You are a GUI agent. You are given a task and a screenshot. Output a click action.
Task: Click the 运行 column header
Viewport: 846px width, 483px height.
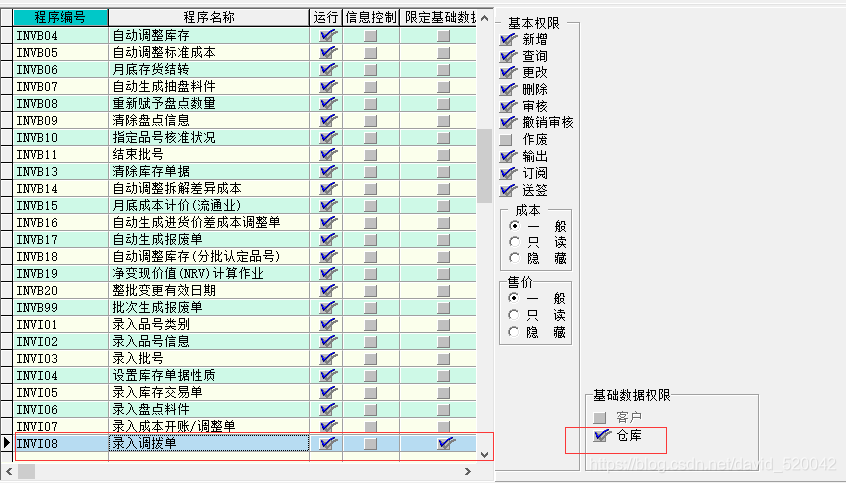pos(326,18)
